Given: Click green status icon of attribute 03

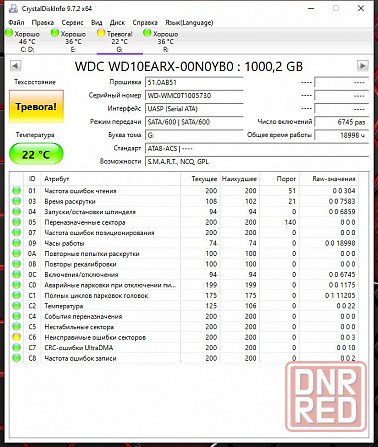Looking at the screenshot, I should 16,201.
